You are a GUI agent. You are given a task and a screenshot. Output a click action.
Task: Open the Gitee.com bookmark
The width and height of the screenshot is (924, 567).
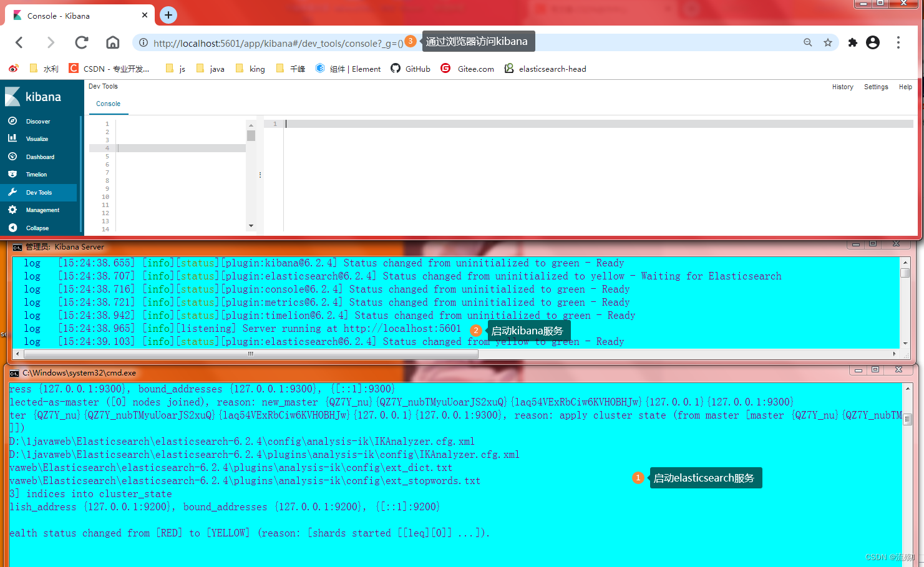pos(467,69)
